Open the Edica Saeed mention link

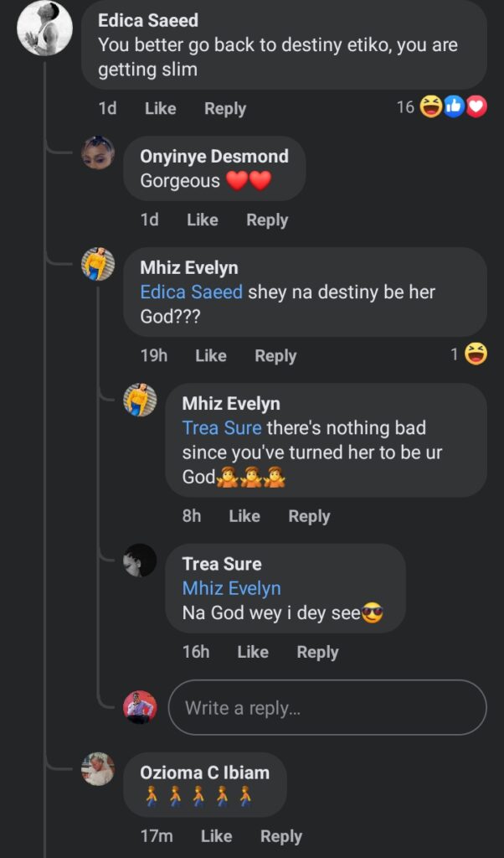[x=191, y=292]
